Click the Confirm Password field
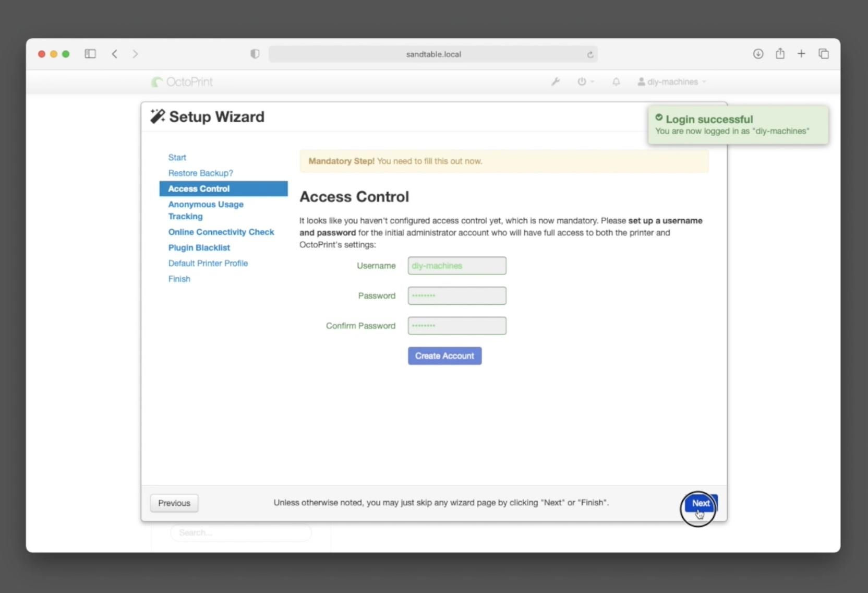868x593 pixels. pyautogui.click(x=457, y=326)
